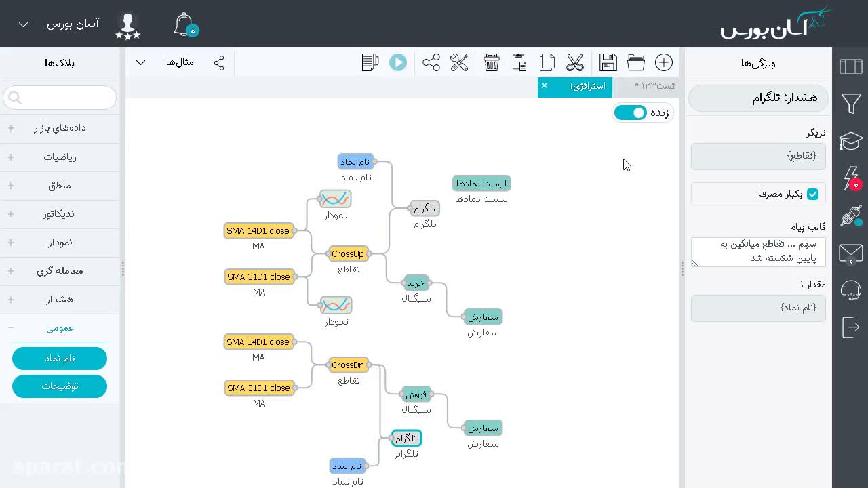Expand the اندیکاتور block category
The width and height of the screenshot is (868, 488).
click(x=60, y=213)
